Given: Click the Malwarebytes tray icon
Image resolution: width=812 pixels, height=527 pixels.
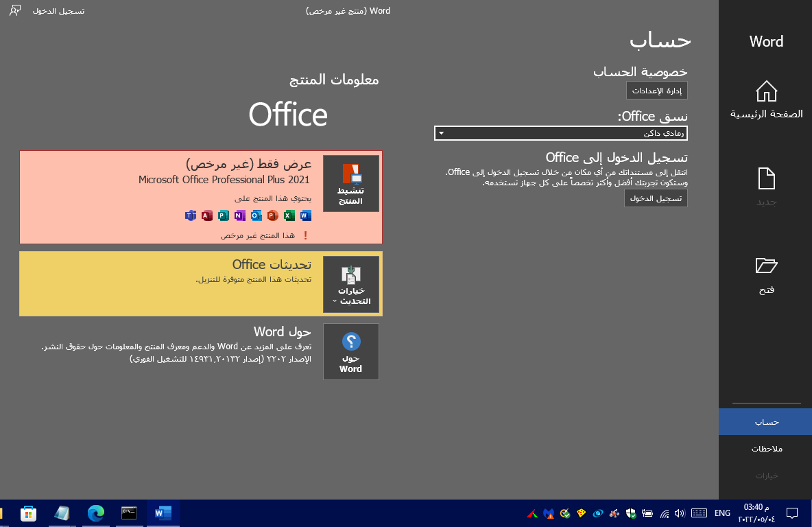Looking at the screenshot, I should [549, 513].
